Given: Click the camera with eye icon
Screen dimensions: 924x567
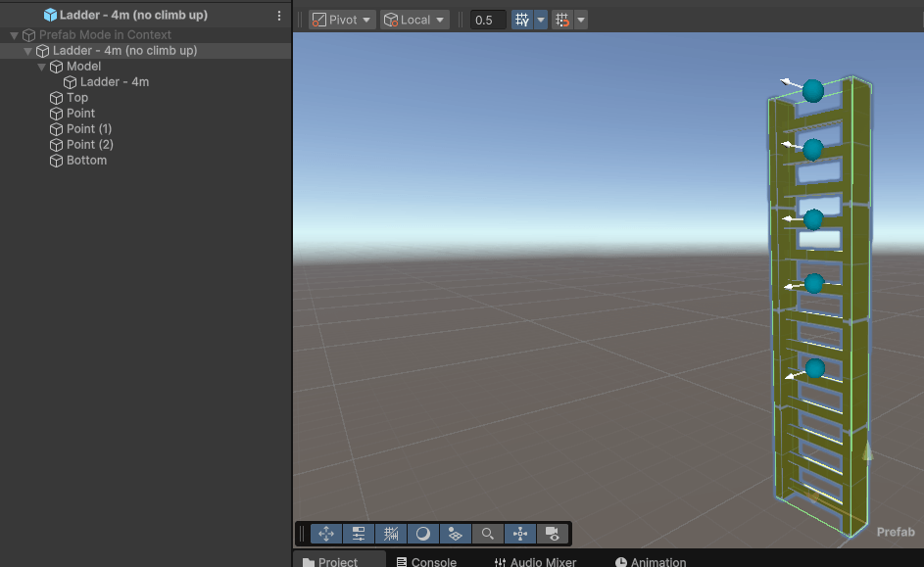Looking at the screenshot, I should point(553,534).
